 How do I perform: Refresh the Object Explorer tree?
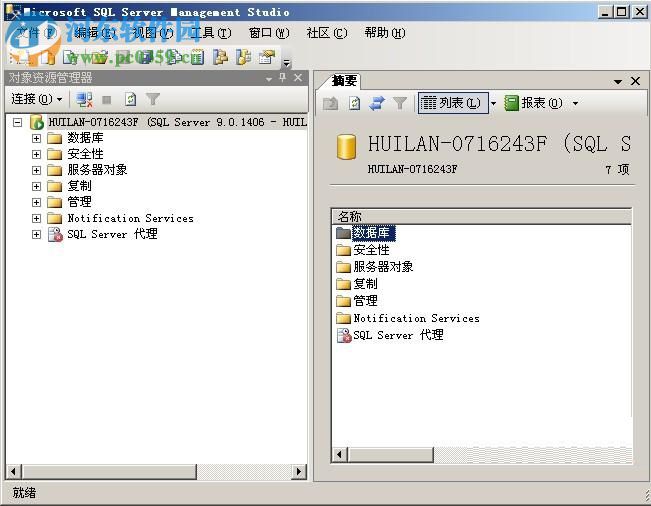(130, 99)
